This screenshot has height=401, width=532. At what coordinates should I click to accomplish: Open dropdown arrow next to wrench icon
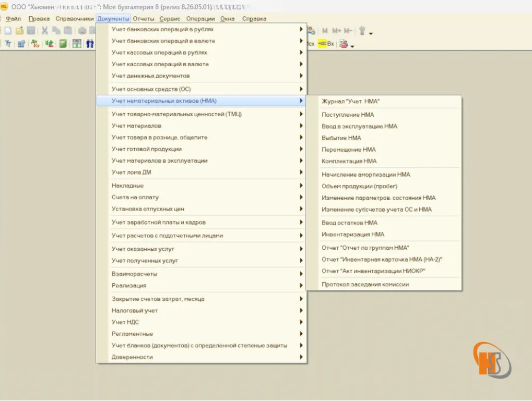(x=371, y=33)
